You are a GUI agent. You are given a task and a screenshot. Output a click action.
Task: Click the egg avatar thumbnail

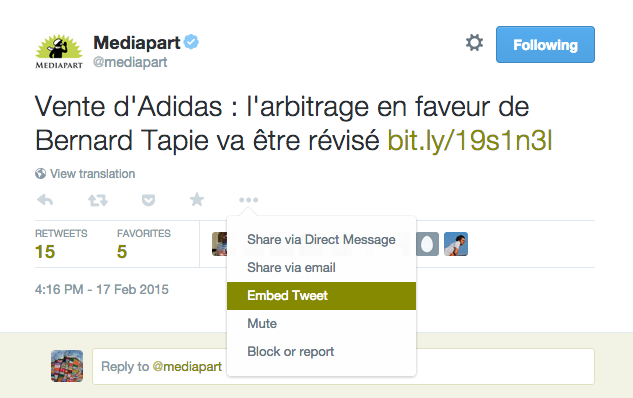point(428,244)
